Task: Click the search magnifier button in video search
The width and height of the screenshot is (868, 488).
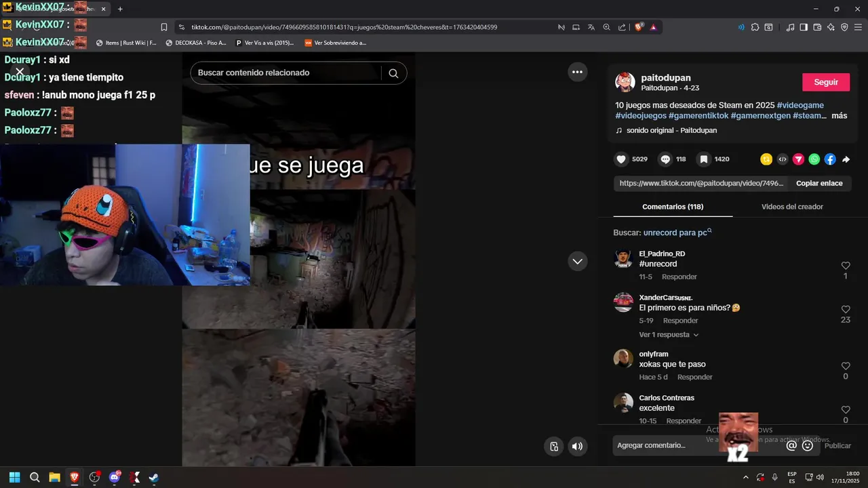Action: (393, 73)
